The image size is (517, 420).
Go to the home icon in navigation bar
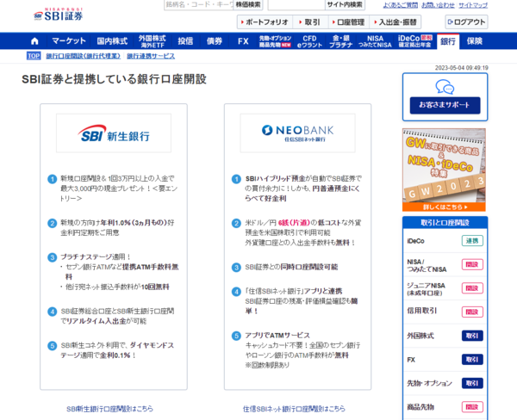(x=34, y=41)
